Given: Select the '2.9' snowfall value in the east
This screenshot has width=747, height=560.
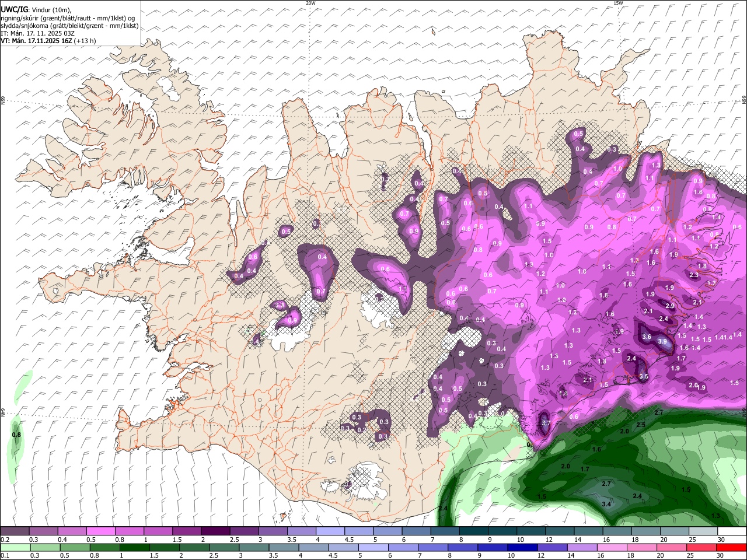Looking at the screenshot, I should pos(670,306).
